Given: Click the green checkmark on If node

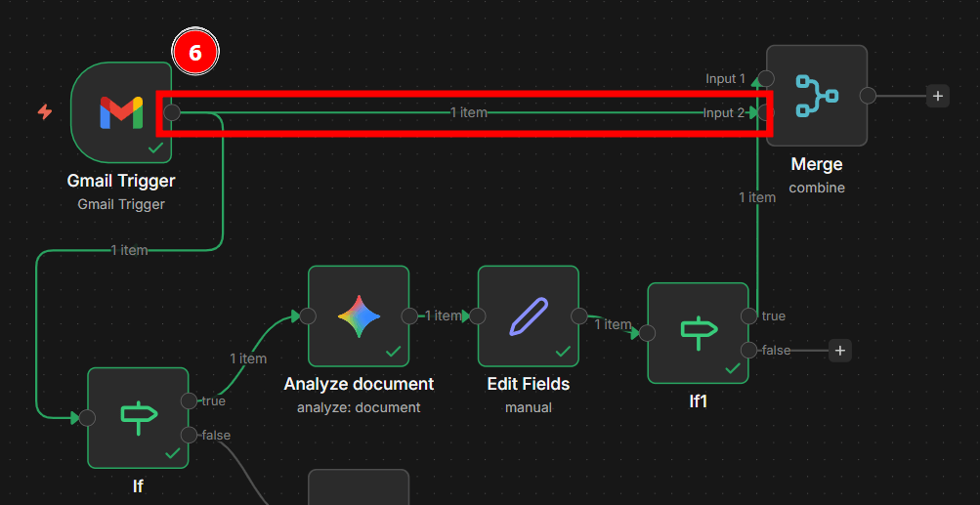Looking at the screenshot, I should tap(173, 454).
